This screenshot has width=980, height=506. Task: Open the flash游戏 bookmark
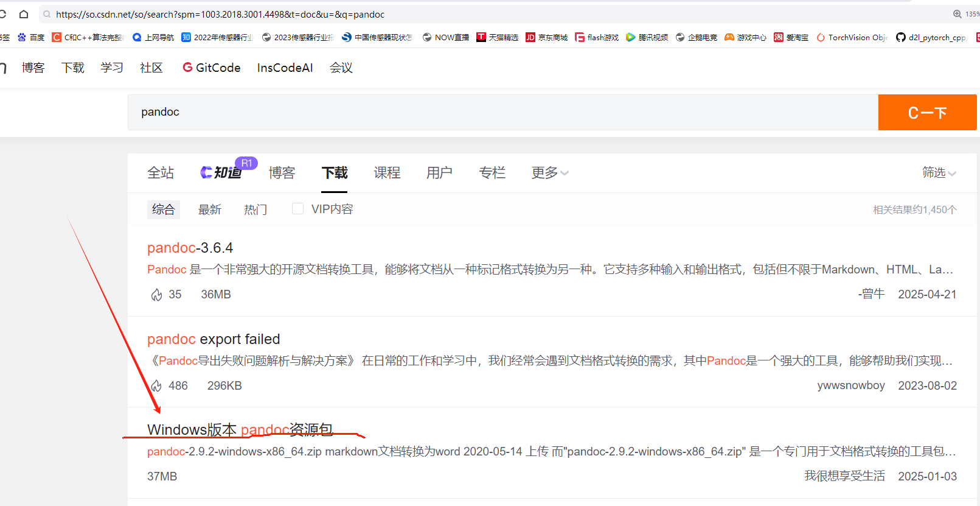point(597,37)
